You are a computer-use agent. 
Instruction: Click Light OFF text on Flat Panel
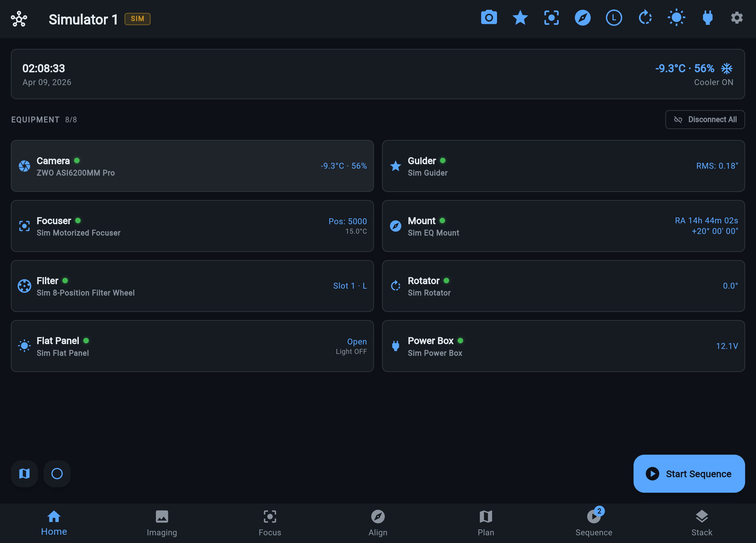351,351
